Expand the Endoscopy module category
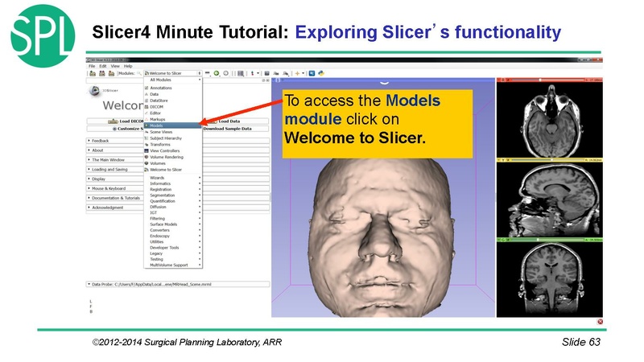 tap(173, 237)
